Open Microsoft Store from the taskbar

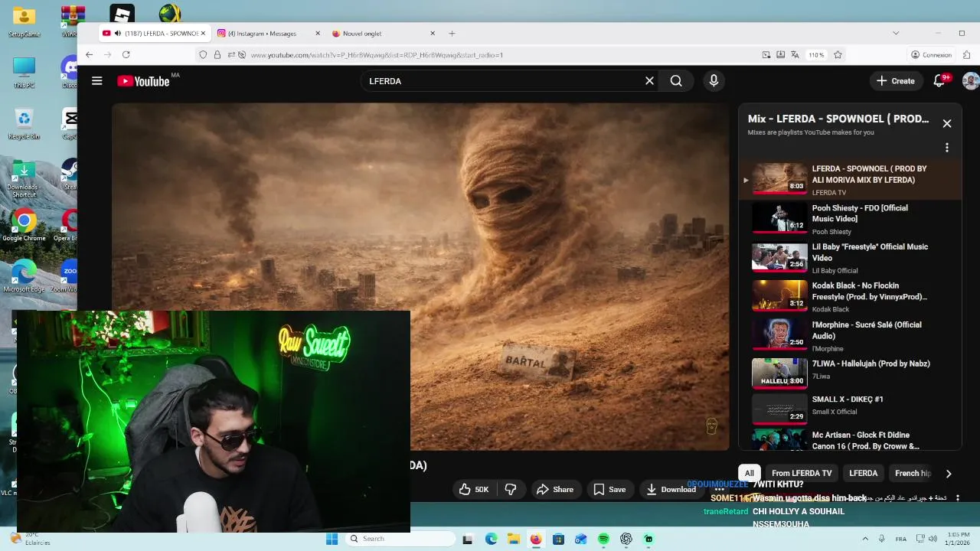point(558,539)
